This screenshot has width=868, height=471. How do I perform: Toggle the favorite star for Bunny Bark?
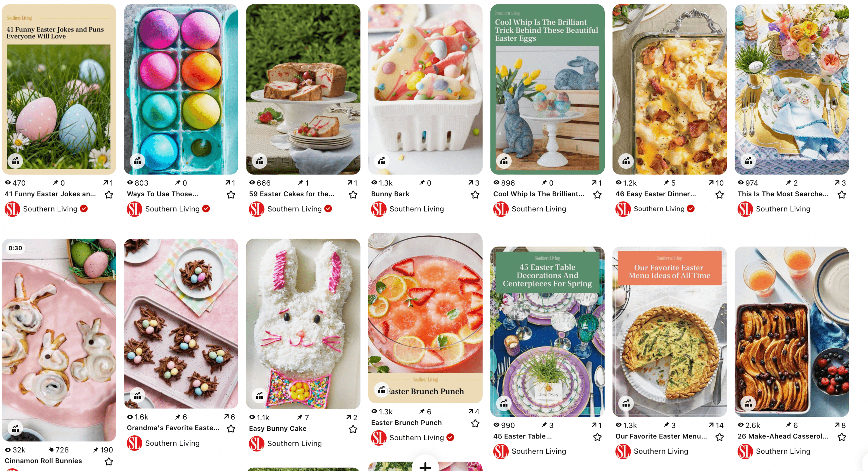click(x=475, y=195)
